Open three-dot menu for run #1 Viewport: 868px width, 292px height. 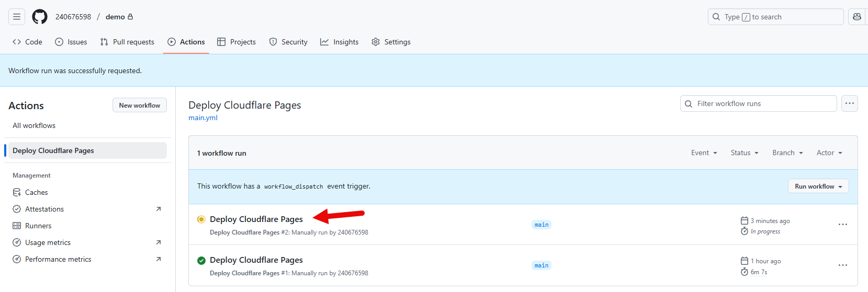(842, 265)
